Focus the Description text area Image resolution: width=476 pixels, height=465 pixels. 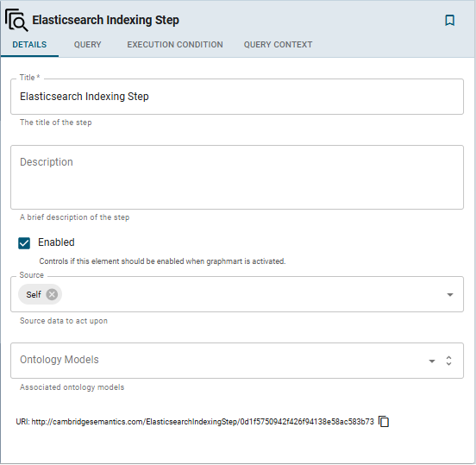coord(237,177)
